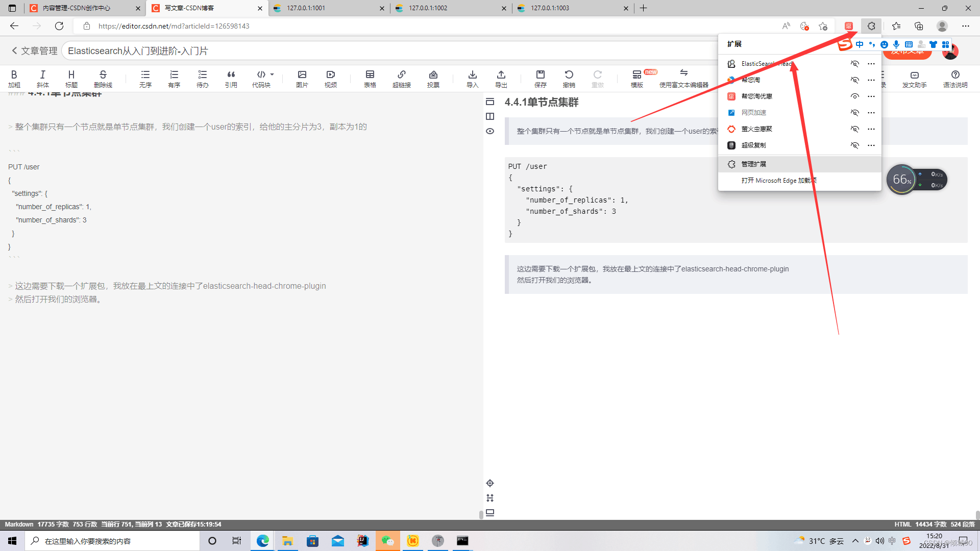Toggle toolbar visibility of 萤火虫惠聚 extension
This screenshot has width=980, height=551.
(855, 129)
